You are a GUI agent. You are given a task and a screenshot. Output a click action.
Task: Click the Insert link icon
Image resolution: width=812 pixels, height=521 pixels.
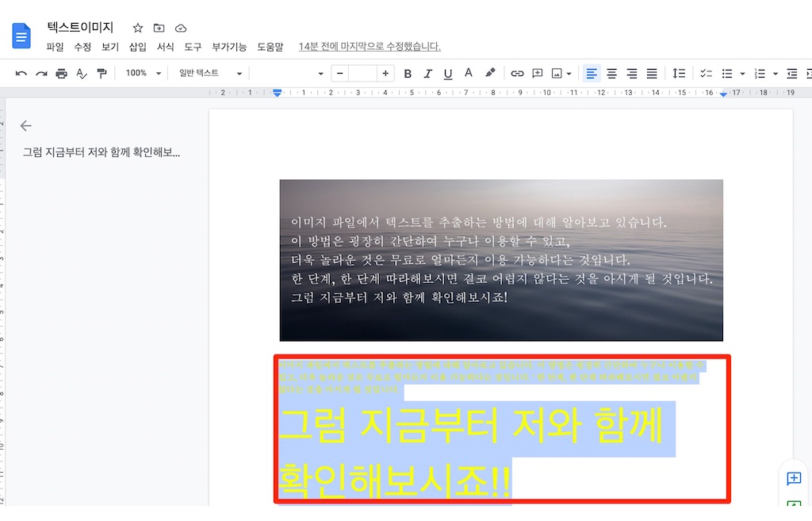click(517, 73)
